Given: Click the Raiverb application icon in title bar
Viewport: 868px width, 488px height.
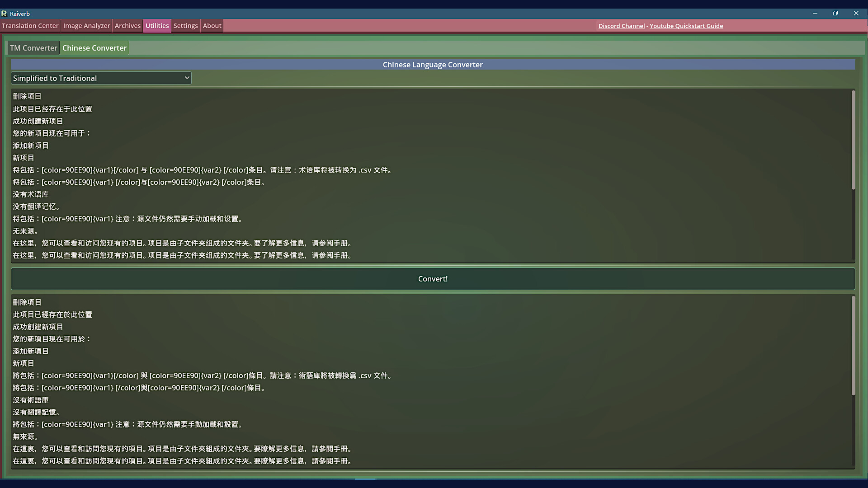Looking at the screenshot, I should [x=5, y=14].
